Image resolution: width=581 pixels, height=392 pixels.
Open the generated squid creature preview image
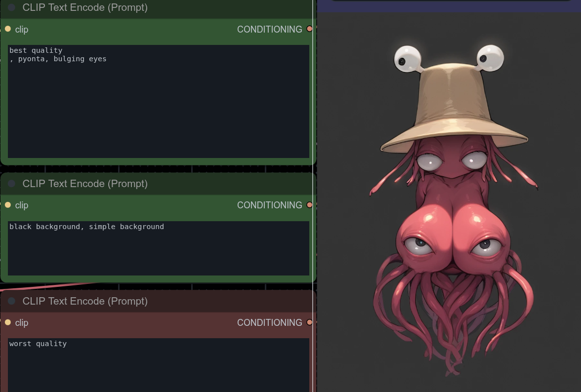click(449, 202)
